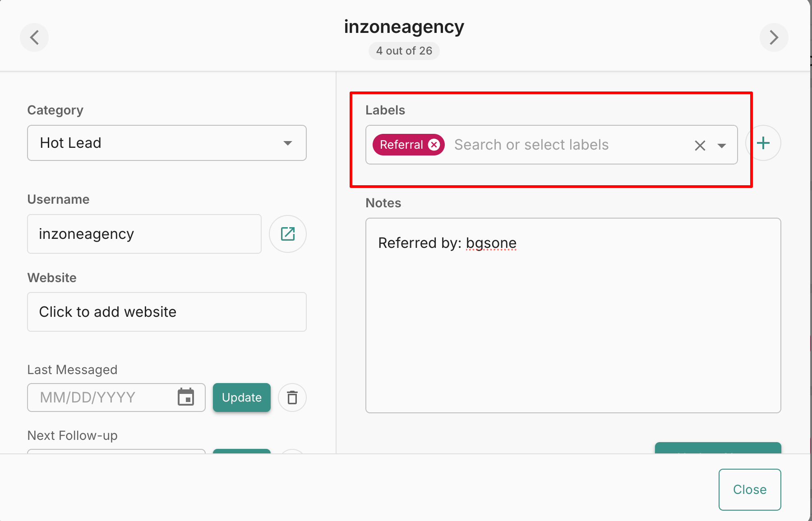Open inzoneagency profile via external link icon
This screenshot has width=812, height=521.
(288, 234)
